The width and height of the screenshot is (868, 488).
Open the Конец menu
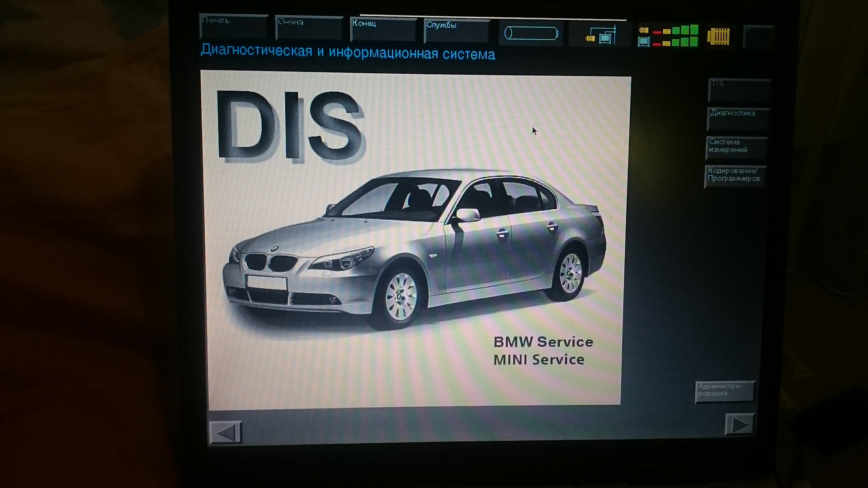point(383,29)
